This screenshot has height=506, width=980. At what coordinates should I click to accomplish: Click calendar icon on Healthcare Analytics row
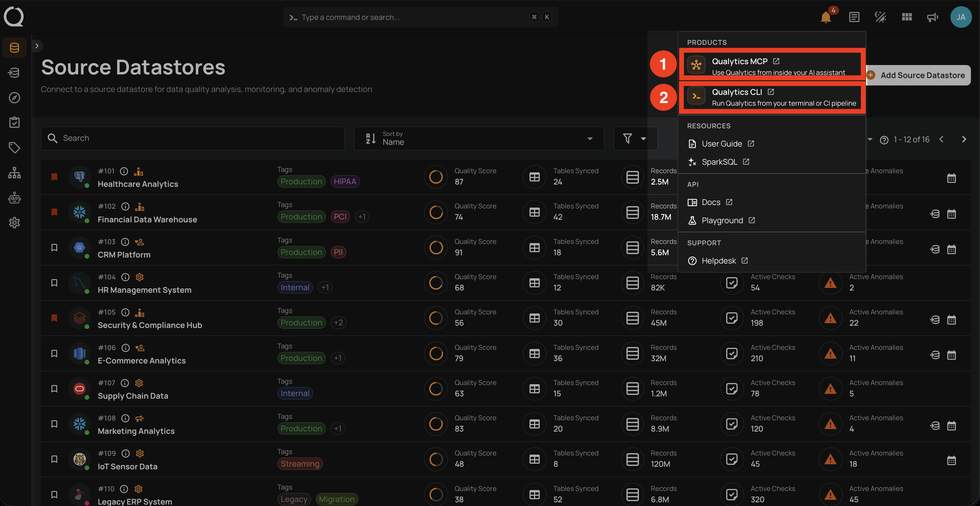point(951,178)
